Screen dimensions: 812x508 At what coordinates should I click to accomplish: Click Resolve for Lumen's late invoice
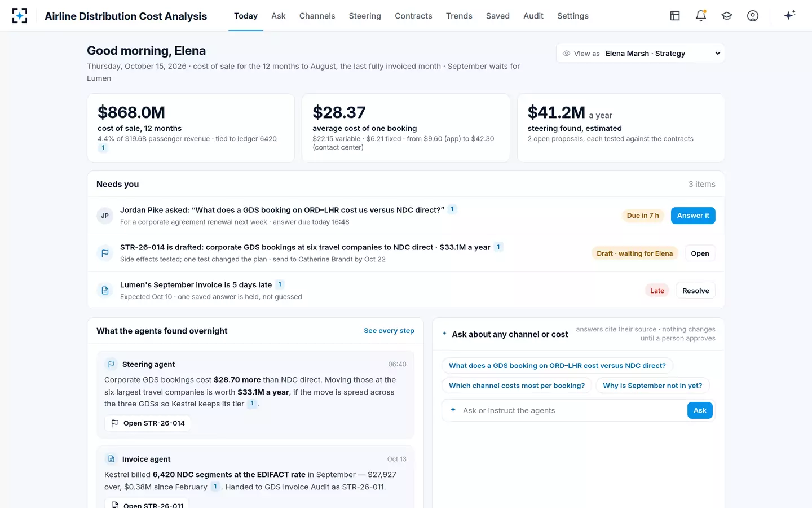click(696, 291)
